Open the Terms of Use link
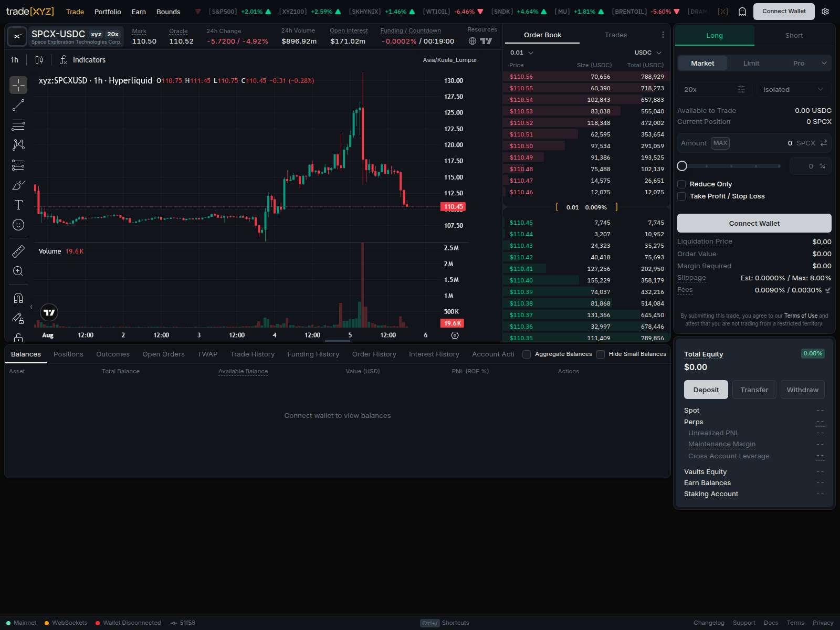840x630 pixels. 801,316
